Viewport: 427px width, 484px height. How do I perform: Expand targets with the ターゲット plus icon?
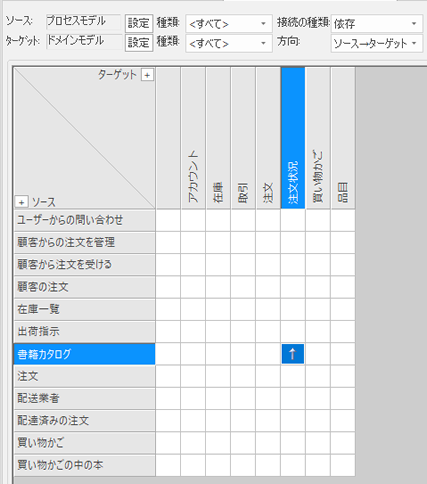(x=147, y=75)
